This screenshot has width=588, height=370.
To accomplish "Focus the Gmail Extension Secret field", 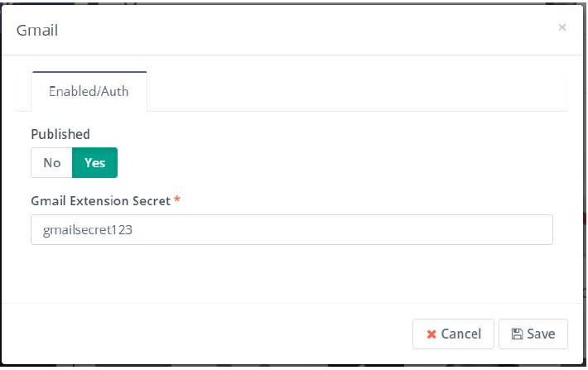I will tap(292, 230).
